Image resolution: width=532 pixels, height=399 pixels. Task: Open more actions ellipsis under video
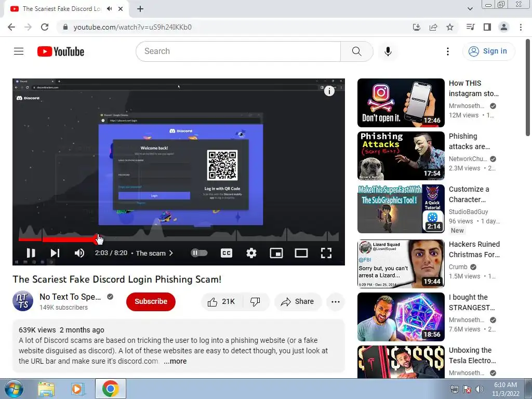tap(336, 301)
